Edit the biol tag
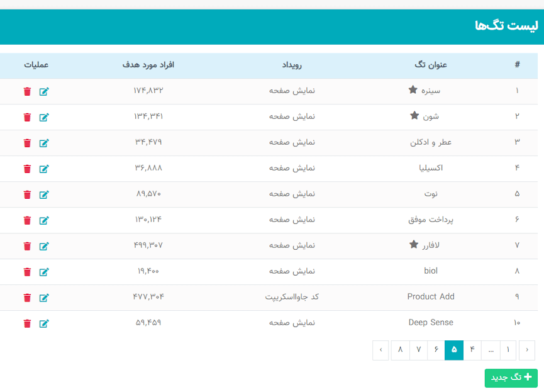This screenshot has height=392, width=544. click(x=44, y=272)
